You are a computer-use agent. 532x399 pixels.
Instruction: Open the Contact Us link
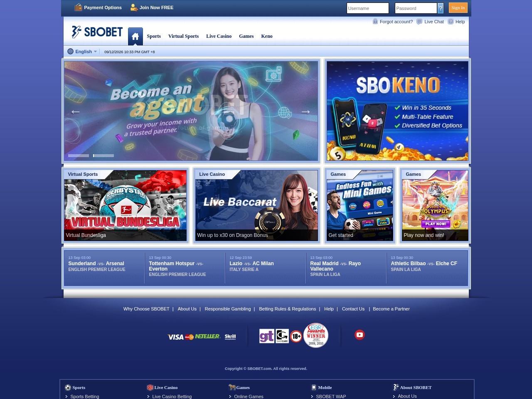point(353,309)
